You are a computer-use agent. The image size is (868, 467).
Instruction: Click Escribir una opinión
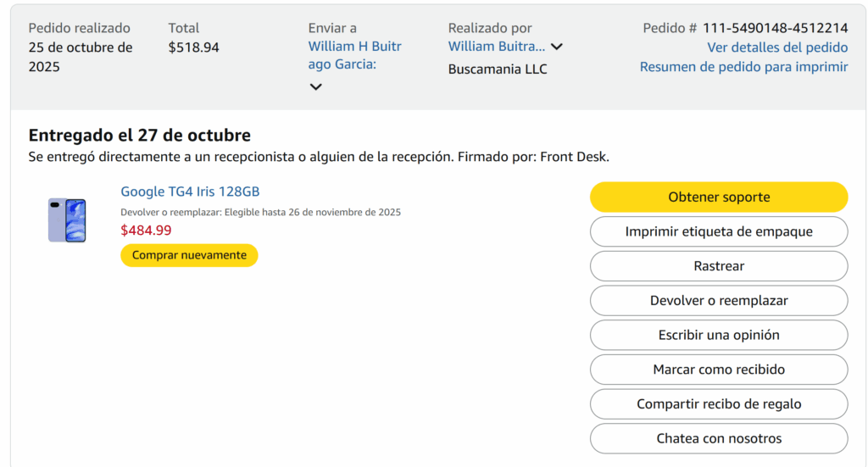tap(719, 335)
